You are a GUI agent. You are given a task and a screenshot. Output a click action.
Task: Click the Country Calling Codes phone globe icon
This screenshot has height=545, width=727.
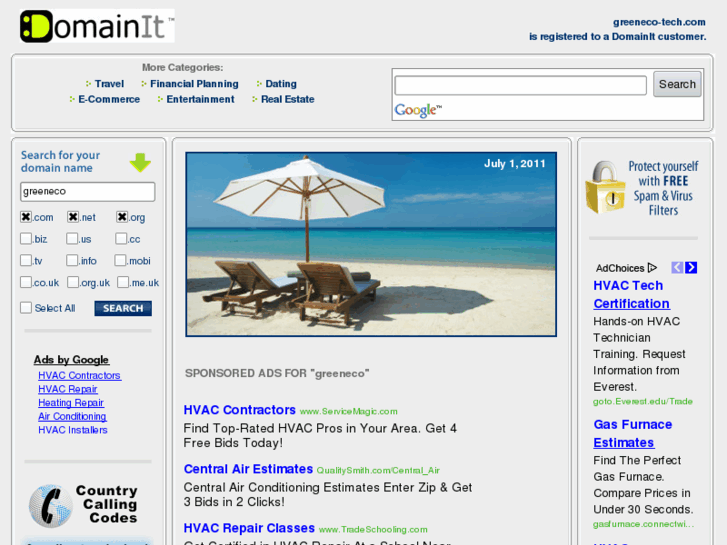(x=51, y=506)
